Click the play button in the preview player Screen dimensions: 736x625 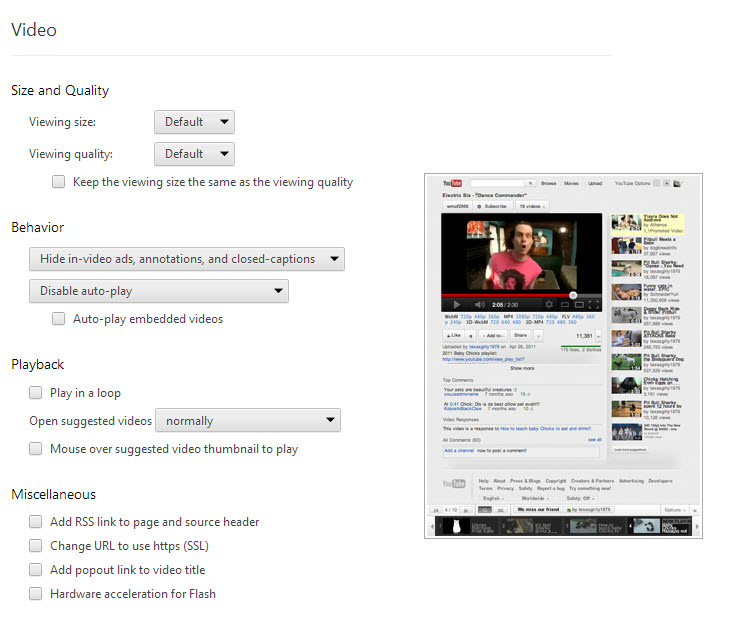(456, 304)
